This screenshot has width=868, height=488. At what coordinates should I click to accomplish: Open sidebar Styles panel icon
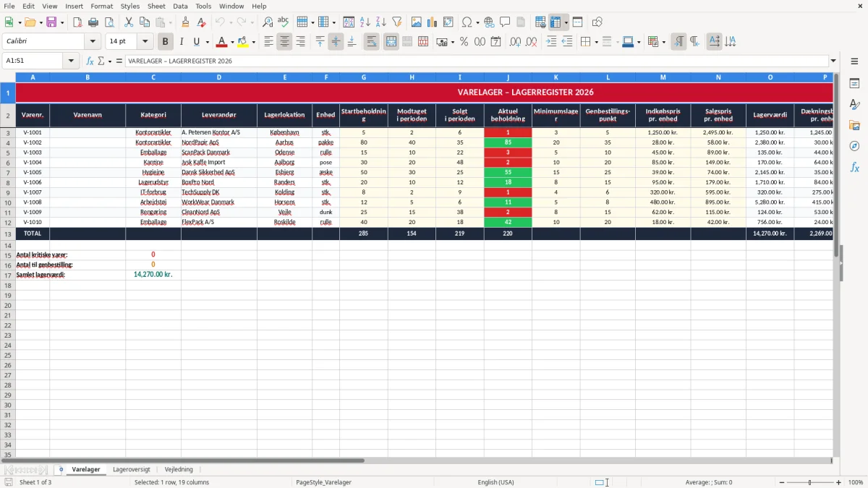point(854,104)
